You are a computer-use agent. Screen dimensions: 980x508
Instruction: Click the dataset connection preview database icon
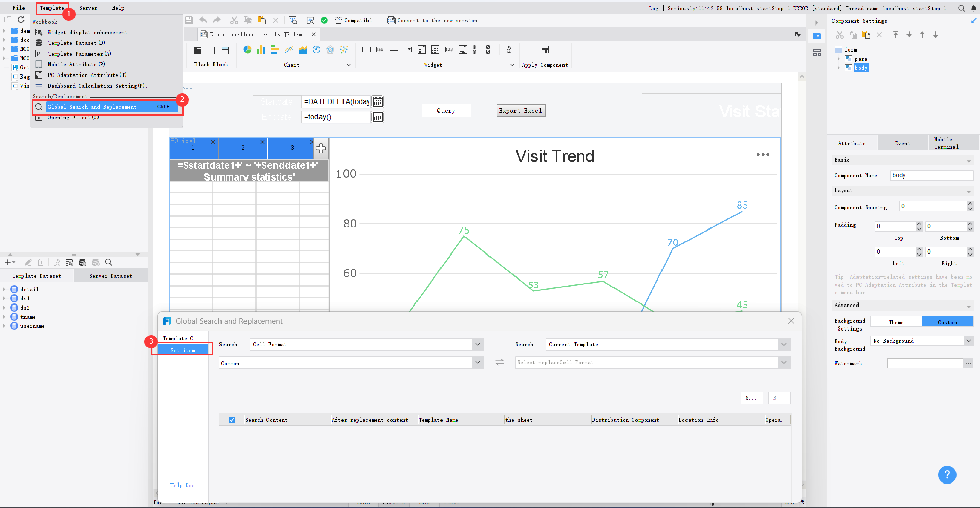point(83,262)
